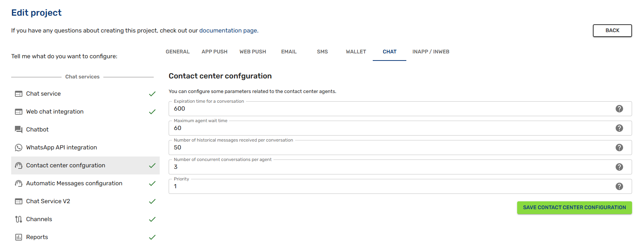This screenshot has height=251, width=644.
Task: Click checkmark next to Channels
Action: pos(152,219)
